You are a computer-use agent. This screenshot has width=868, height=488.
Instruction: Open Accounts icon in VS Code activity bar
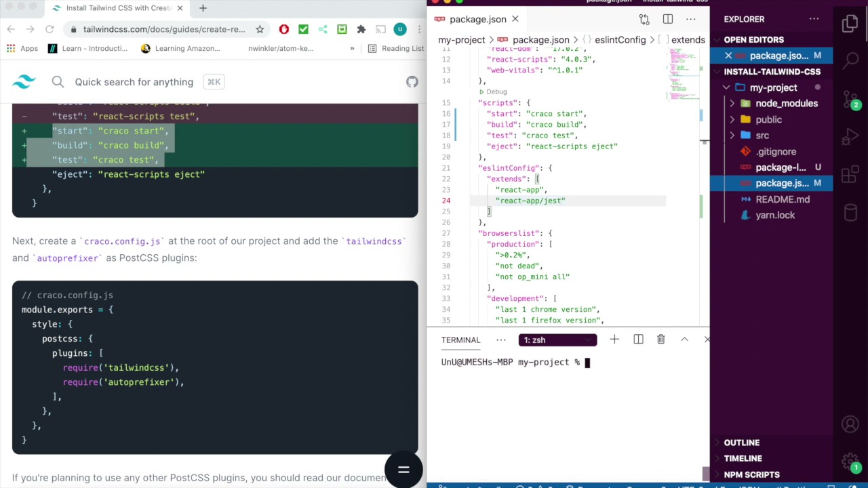pos(850,424)
